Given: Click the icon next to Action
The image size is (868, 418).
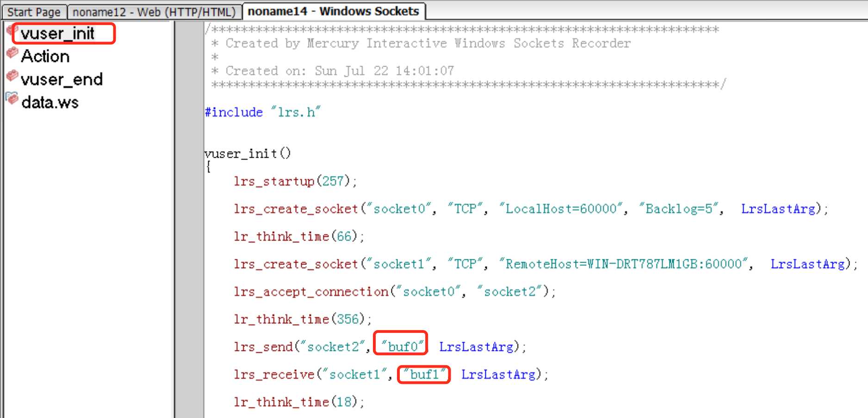Looking at the screenshot, I should click(x=12, y=53).
